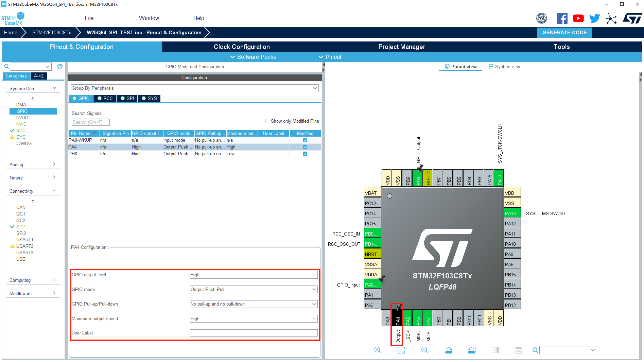Click the STM32CubeMX logo

click(13, 18)
